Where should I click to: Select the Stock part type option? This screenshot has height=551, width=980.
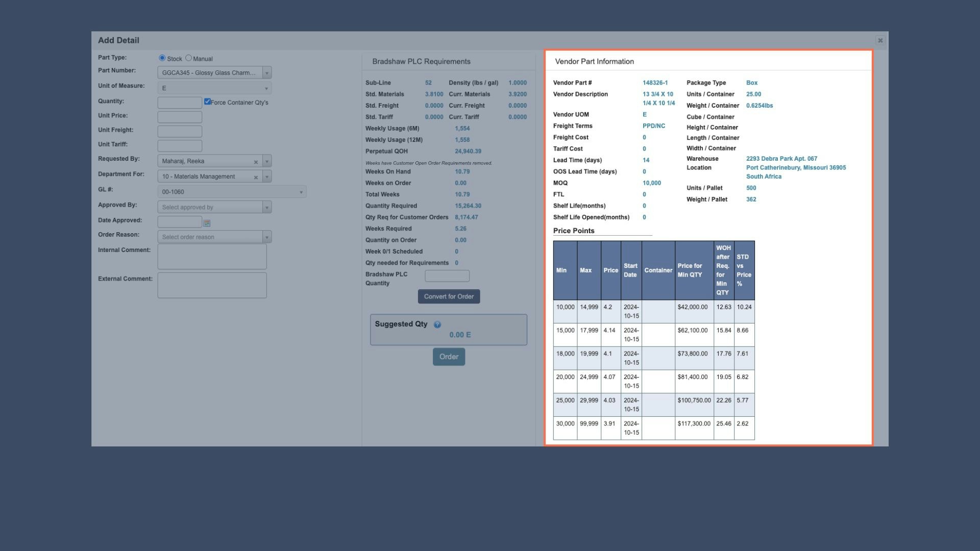tap(162, 58)
